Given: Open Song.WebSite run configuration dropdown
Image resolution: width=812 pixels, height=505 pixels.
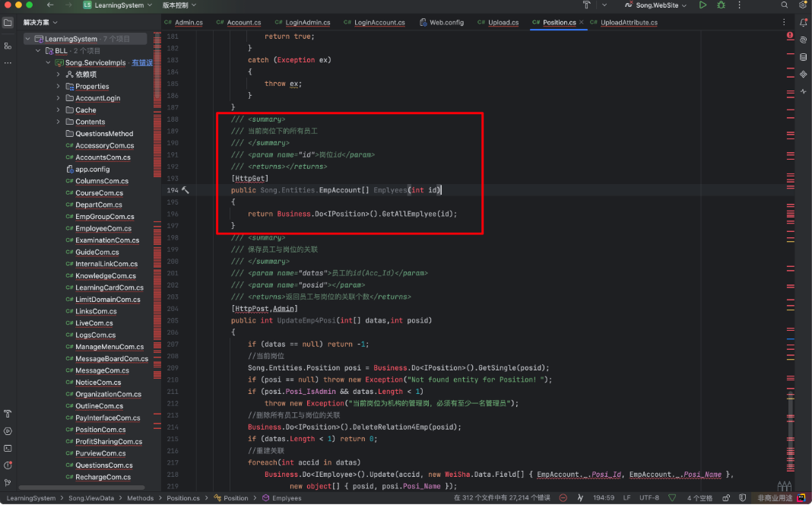Looking at the screenshot, I should coord(656,5).
